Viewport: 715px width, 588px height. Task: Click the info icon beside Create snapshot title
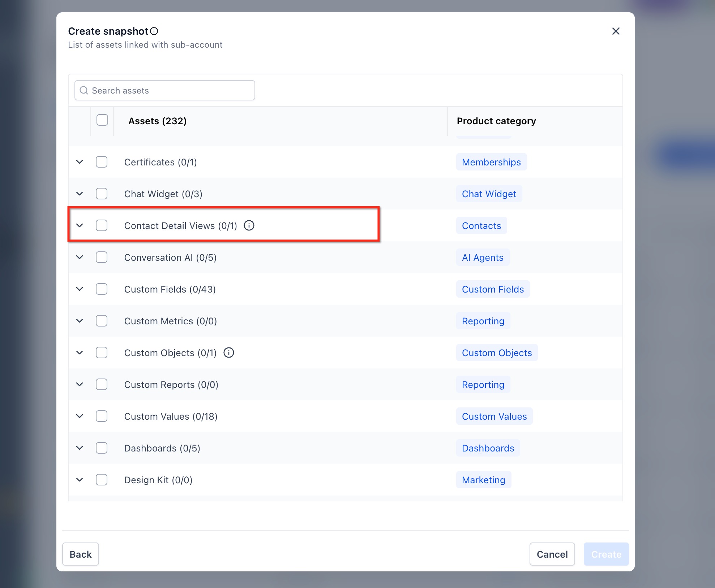(x=154, y=31)
